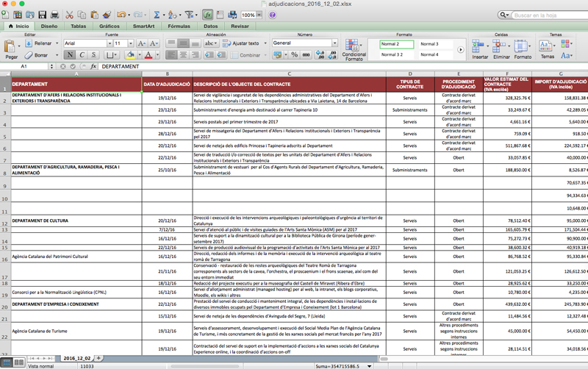Image resolution: width=588 pixels, height=369 pixels.
Task: Toggle top vertical alignment
Action: coord(171,43)
